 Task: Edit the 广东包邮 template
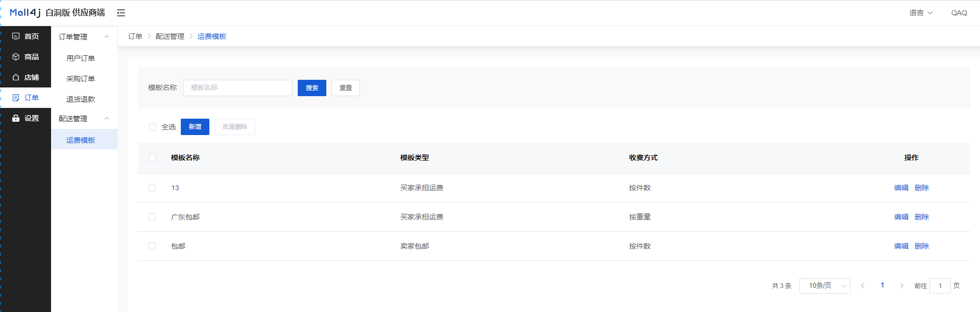[901, 217]
